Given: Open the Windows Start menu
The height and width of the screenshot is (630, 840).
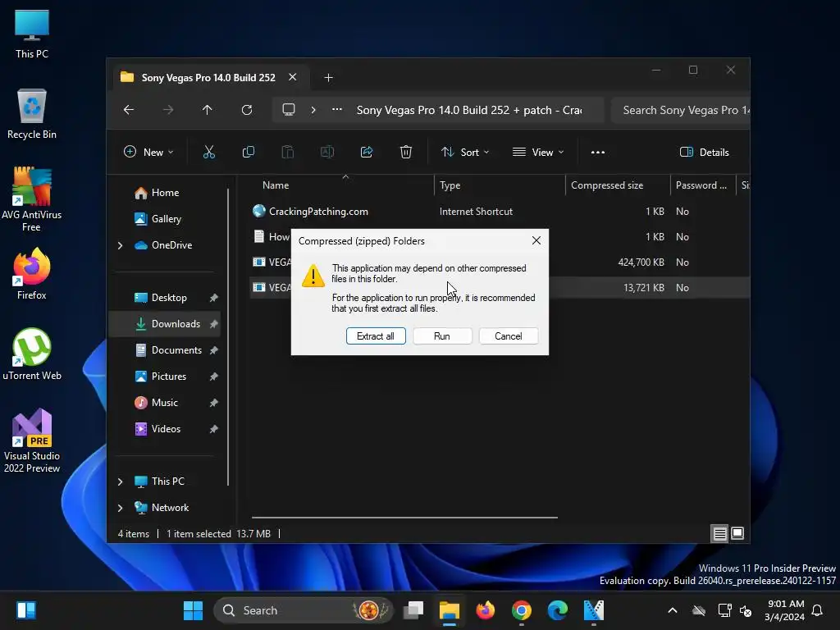Looking at the screenshot, I should point(193,610).
